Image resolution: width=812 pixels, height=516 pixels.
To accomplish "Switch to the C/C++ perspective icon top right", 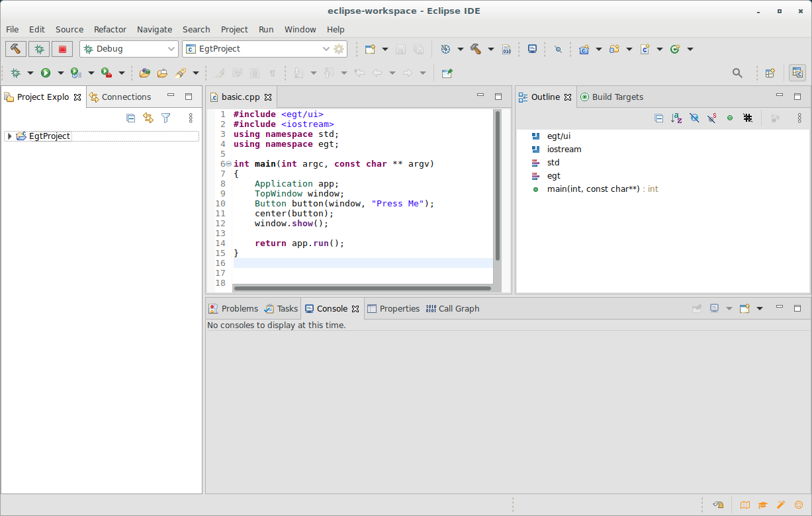I will click(797, 72).
